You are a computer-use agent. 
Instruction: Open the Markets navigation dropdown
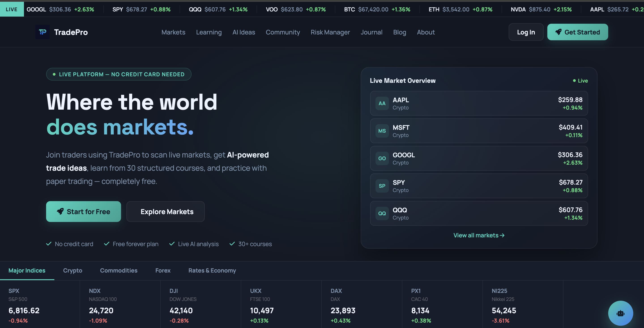173,32
